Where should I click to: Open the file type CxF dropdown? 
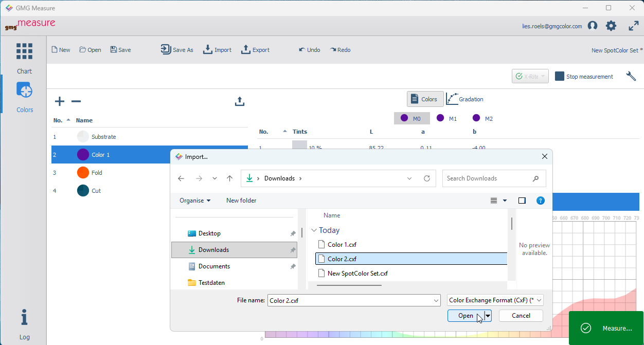point(495,300)
